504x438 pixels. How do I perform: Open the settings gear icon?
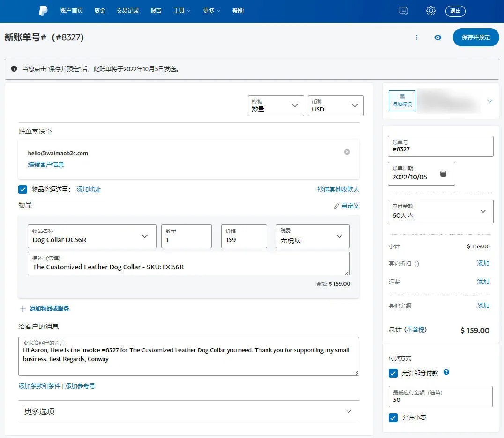431,11
